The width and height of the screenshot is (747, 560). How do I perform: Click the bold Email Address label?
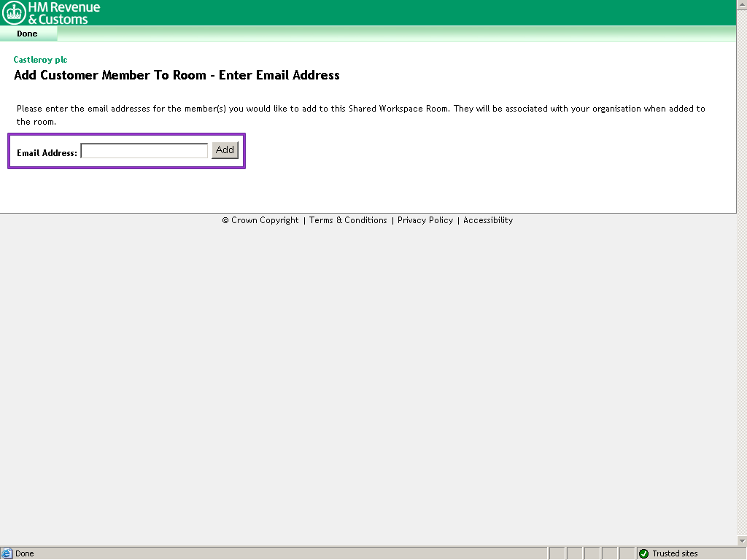(x=47, y=153)
